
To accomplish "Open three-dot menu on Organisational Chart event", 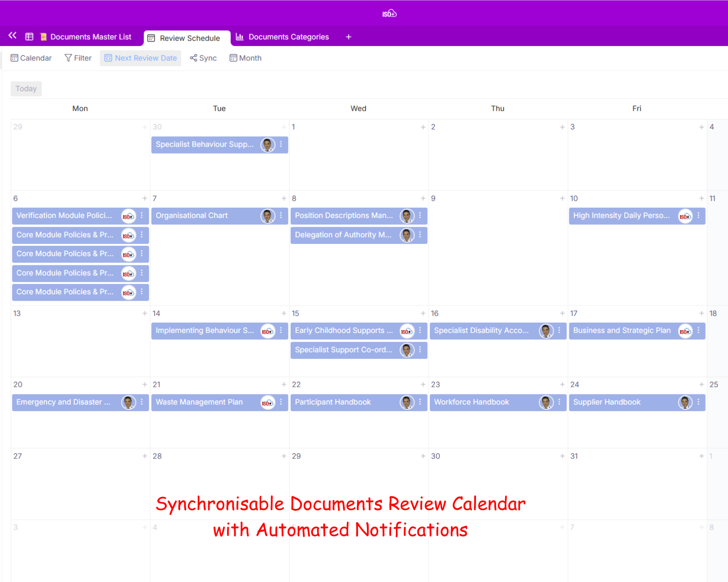I will (281, 216).
